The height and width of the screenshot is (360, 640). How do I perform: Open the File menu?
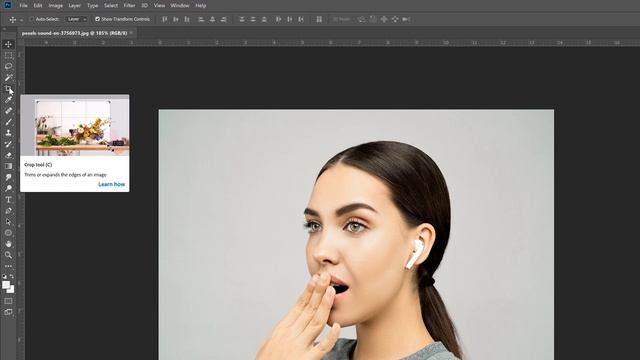point(24,6)
